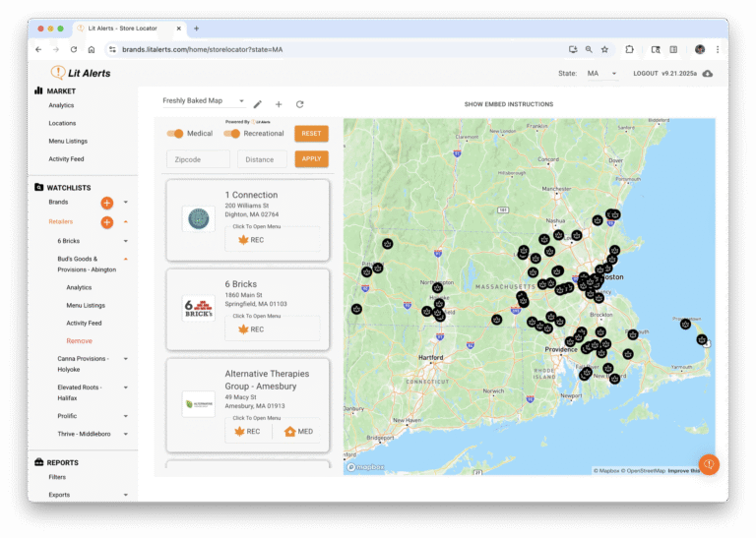Toggle the Medical switch off
This screenshot has width=756, height=538.
point(175,134)
